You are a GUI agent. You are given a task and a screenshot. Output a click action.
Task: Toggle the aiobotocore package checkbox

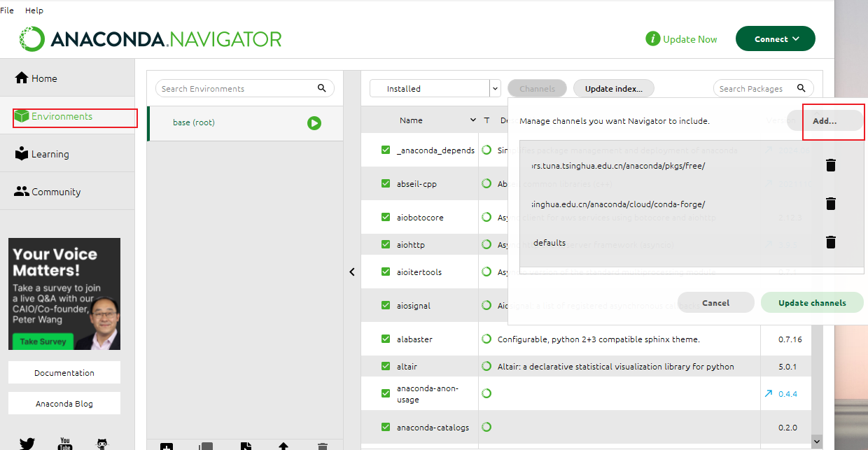tap(386, 217)
